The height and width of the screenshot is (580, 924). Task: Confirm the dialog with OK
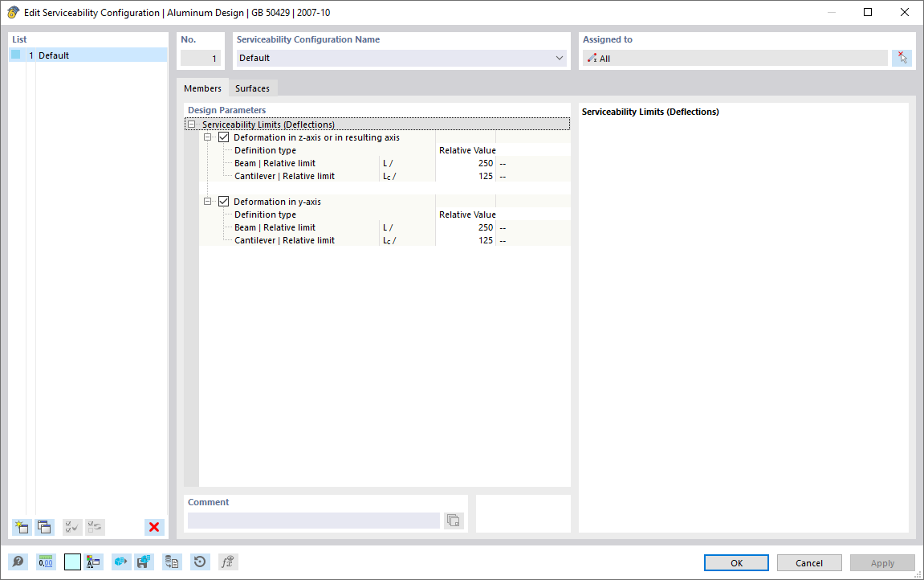coord(735,562)
